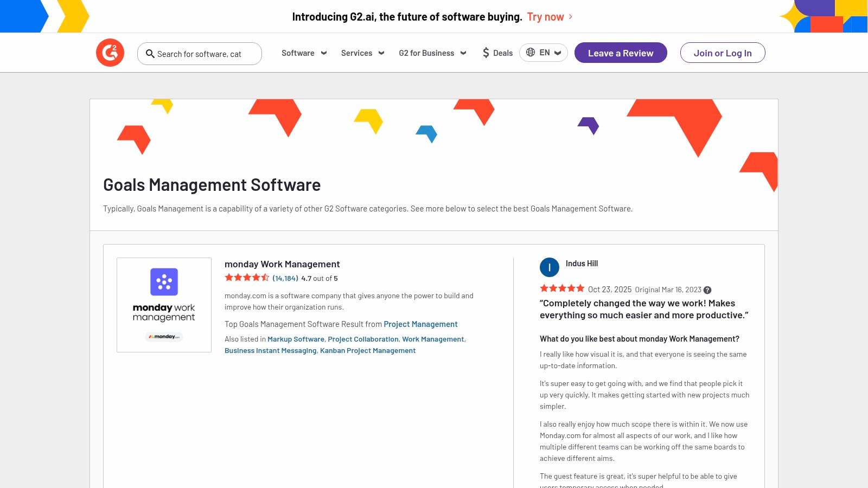Open the monday work management logo thumbnail
This screenshot has width=868, height=488.
pyautogui.click(x=164, y=305)
